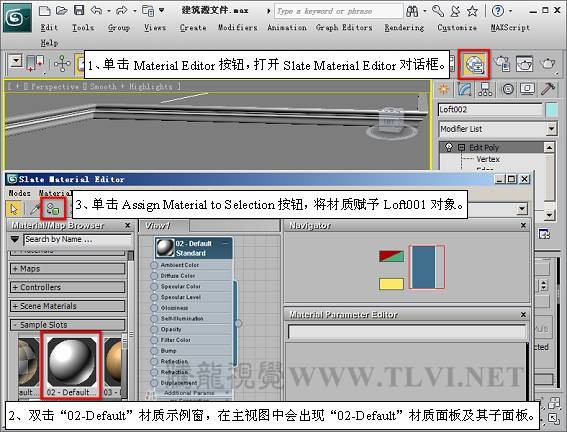Click the Diffuse Color input socket
This screenshot has width=567, height=432.
154,276
